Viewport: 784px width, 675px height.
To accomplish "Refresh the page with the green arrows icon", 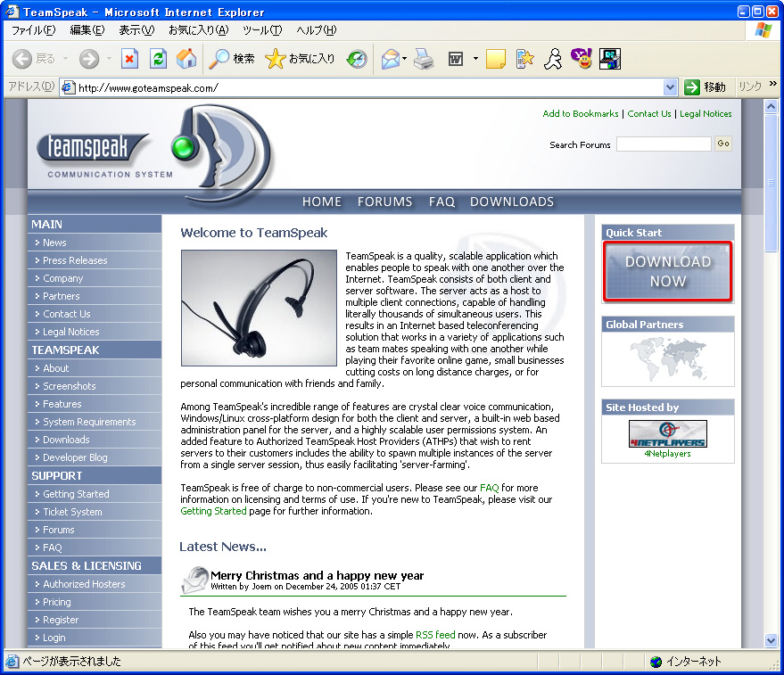I will click(158, 59).
